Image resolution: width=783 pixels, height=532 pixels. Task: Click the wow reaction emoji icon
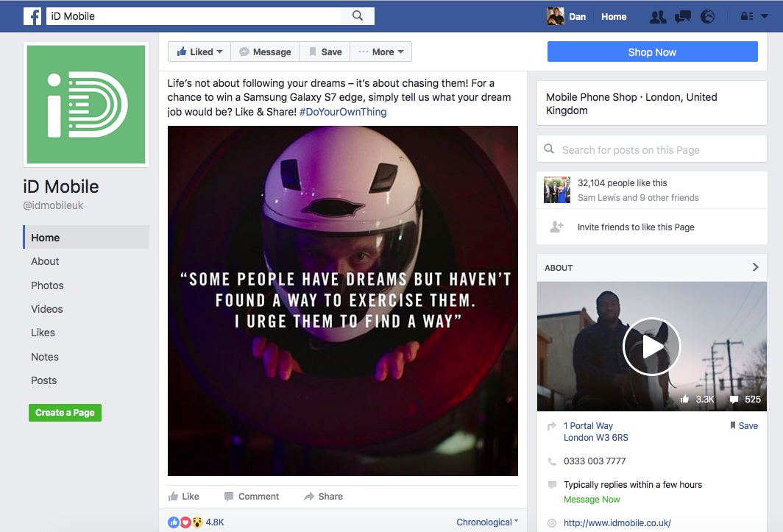tap(197, 522)
